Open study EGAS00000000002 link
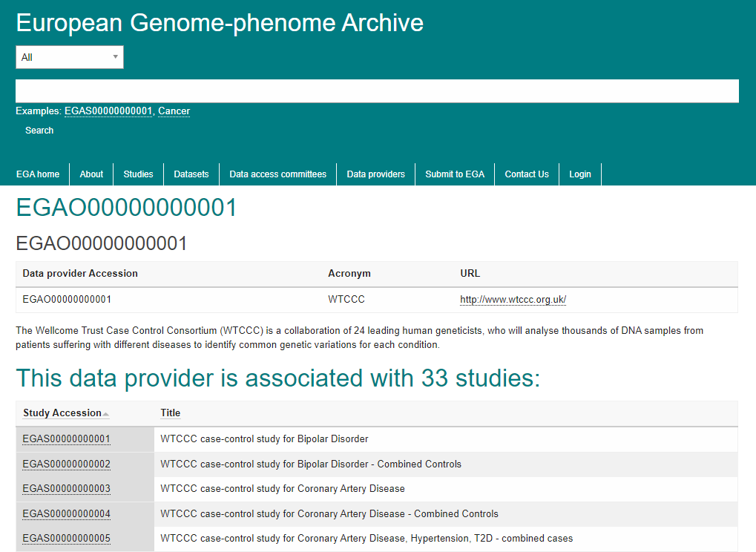Viewport: 756px width, 552px height. coord(66,464)
